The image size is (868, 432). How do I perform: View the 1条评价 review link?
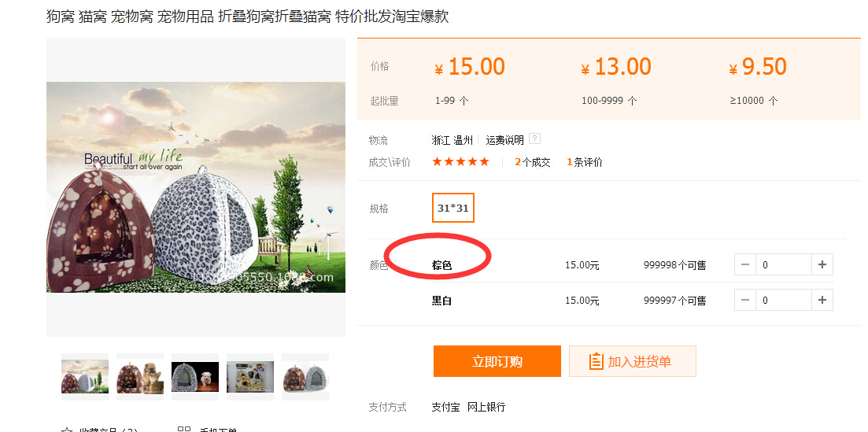[x=585, y=162]
